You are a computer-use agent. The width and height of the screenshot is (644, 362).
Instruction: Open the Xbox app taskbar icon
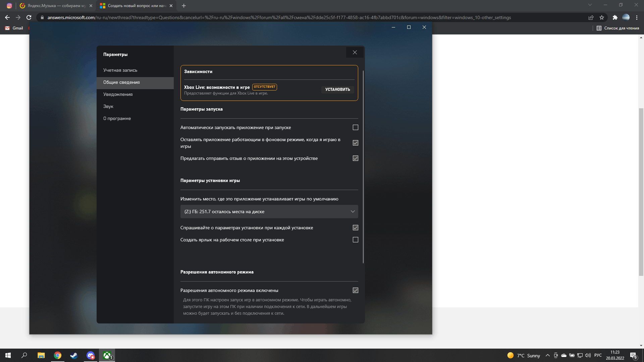click(107, 355)
